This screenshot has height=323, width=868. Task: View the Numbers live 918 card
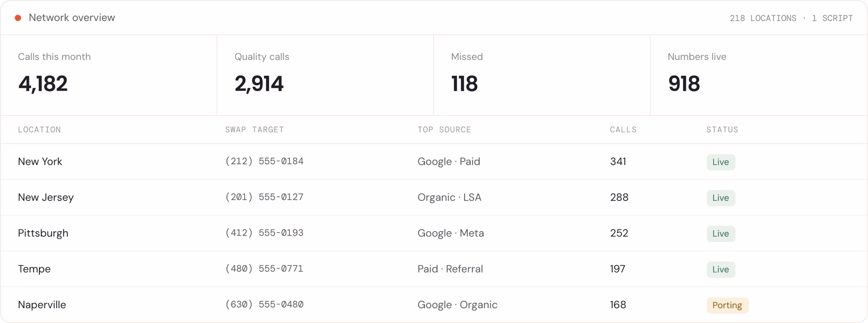[x=759, y=75]
